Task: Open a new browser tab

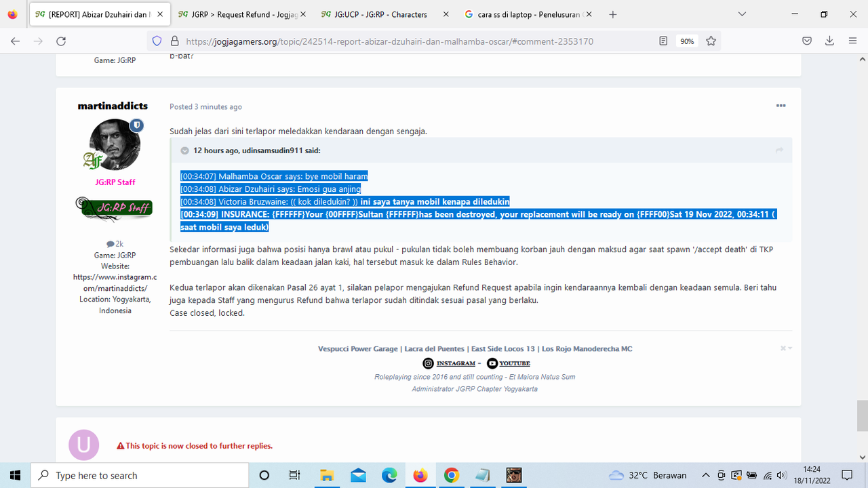Action: pyautogui.click(x=613, y=14)
